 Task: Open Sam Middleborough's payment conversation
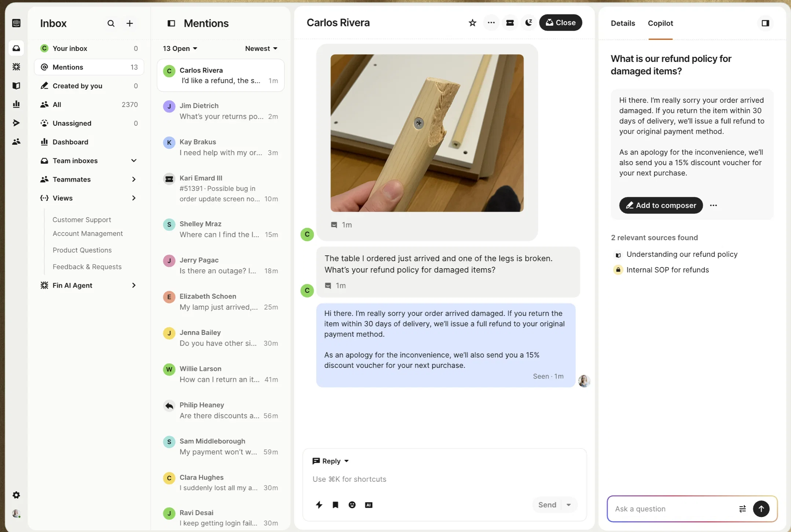(221, 447)
